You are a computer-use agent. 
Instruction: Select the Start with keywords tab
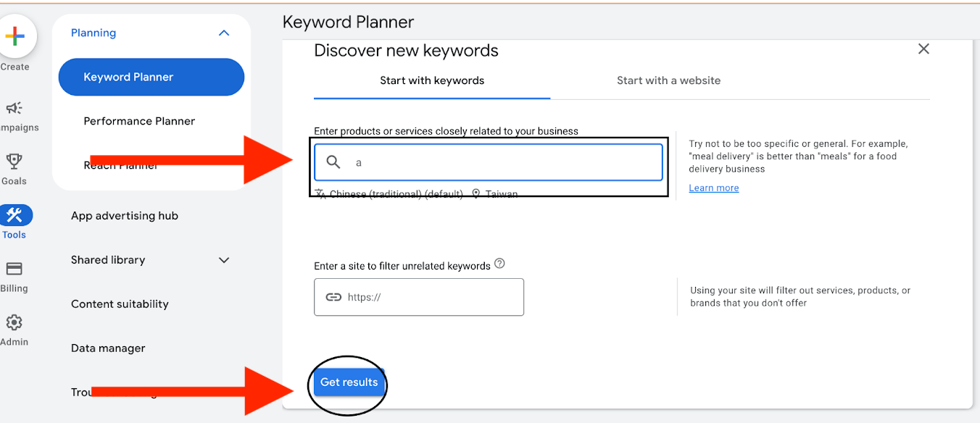point(432,80)
